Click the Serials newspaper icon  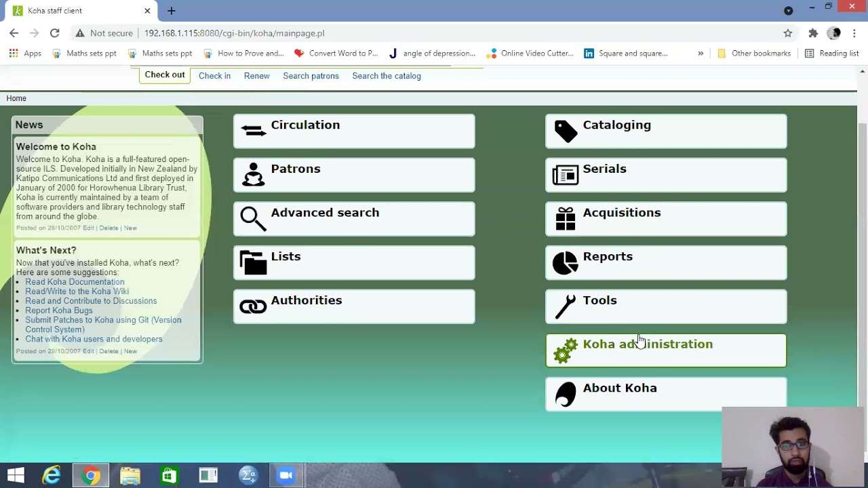[566, 175]
